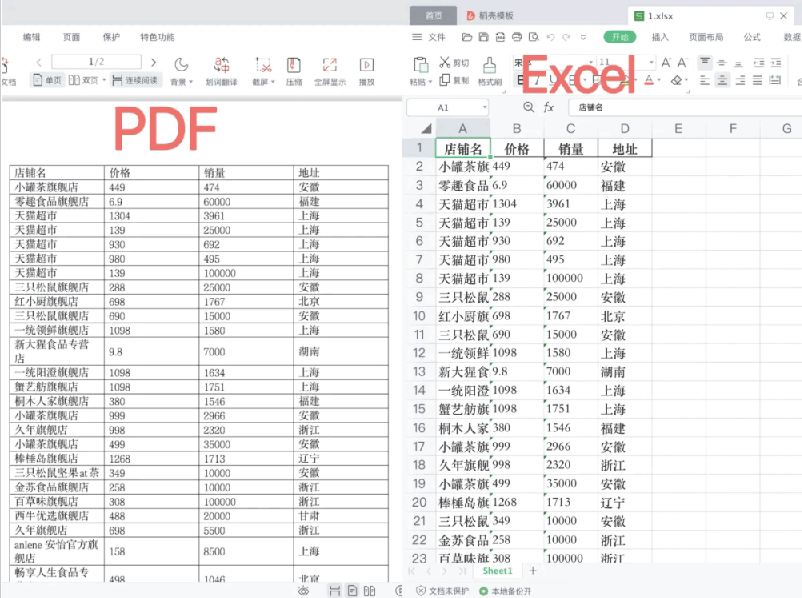802x598 pixels.
Task: Click 文档未保护 in status bar
Action: (443, 591)
